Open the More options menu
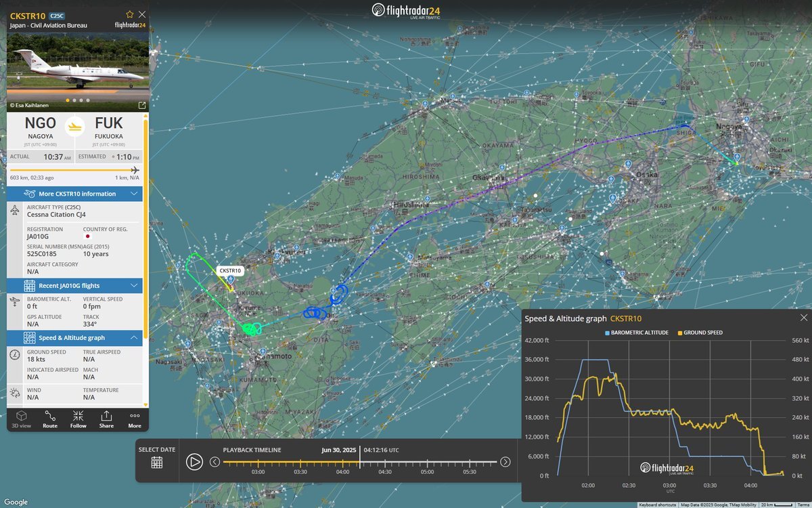This screenshot has height=508, width=812. [135, 419]
